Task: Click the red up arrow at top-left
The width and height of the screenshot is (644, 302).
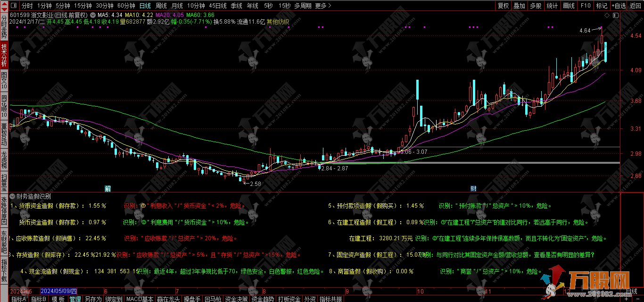Action: tap(4, 3)
